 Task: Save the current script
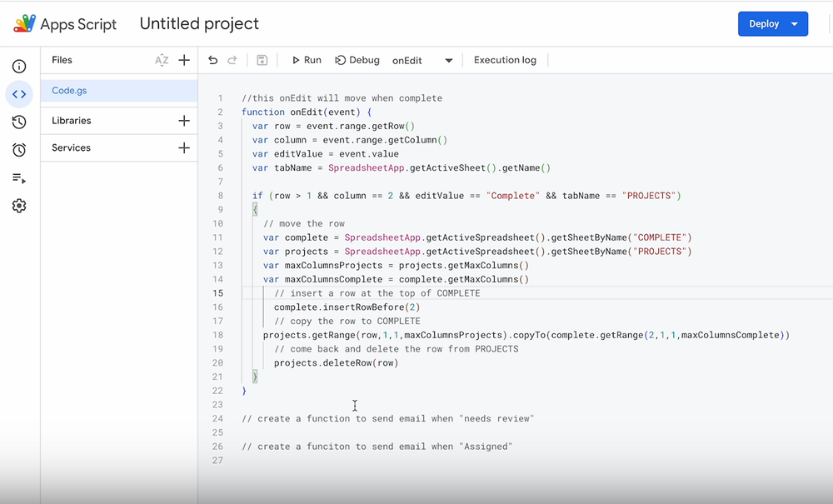(x=261, y=59)
